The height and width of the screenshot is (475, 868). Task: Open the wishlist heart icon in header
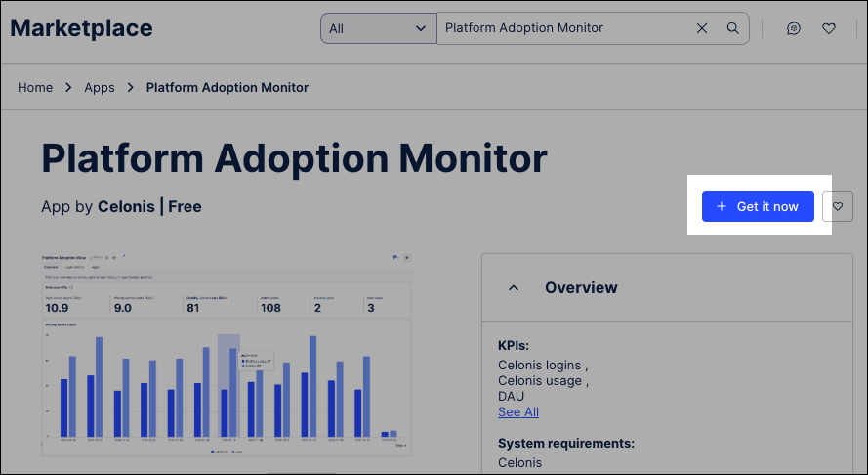[x=829, y=28]
